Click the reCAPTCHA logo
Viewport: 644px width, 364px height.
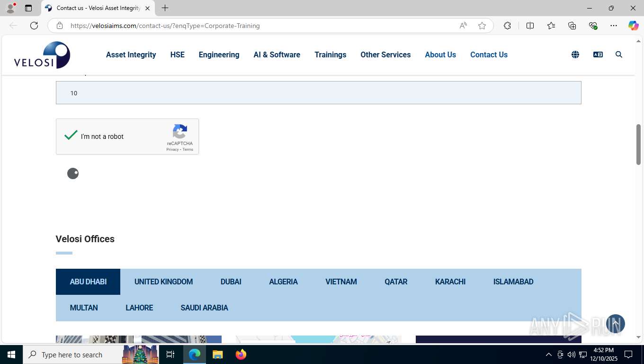click(x=180, y=131)
